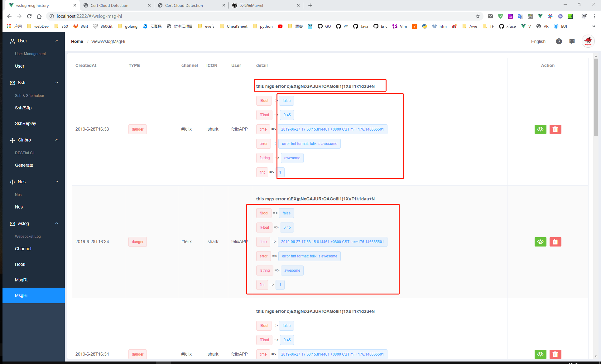This screenshot has height=364, width=601.
Task: Select the active MsgHi menu item
Action: click(33, 295)
